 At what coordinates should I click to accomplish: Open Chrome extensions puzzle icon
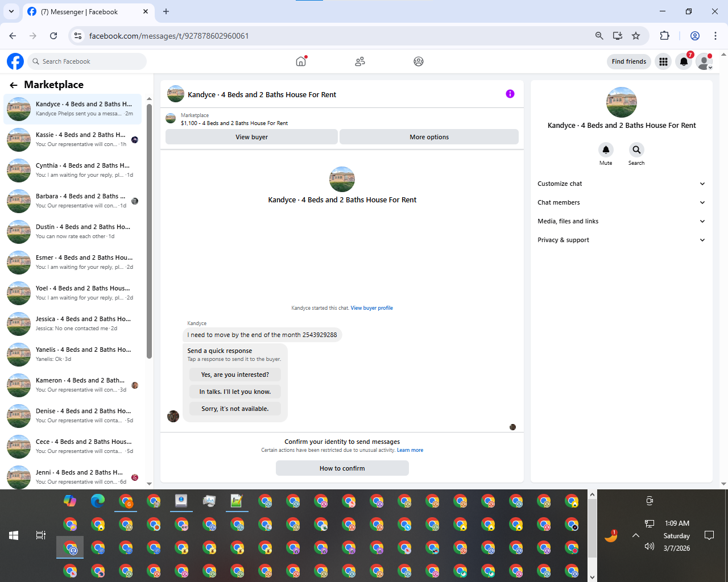pyautogui.click(x=664, y=36)
